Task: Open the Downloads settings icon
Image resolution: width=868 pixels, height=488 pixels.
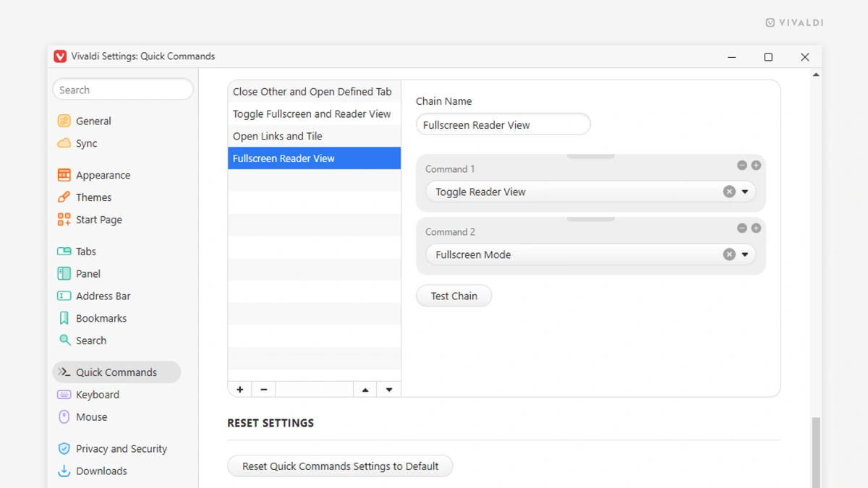Action: point(64,471)
